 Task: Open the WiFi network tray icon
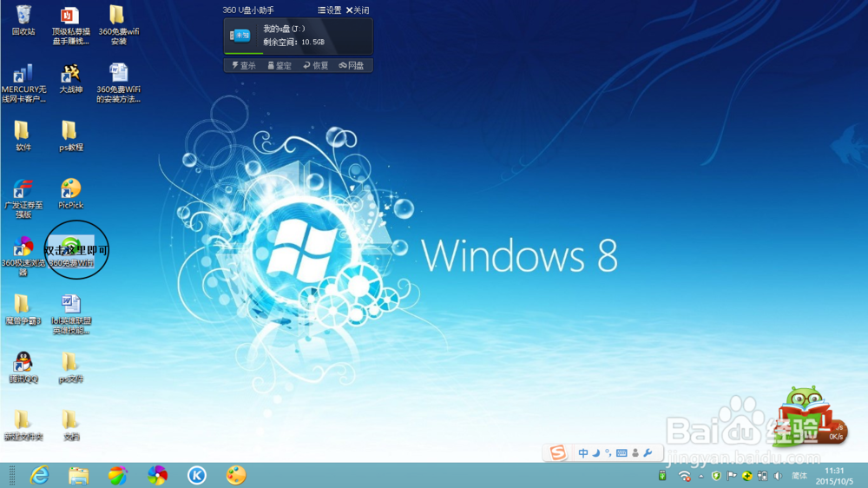(685, 476)
